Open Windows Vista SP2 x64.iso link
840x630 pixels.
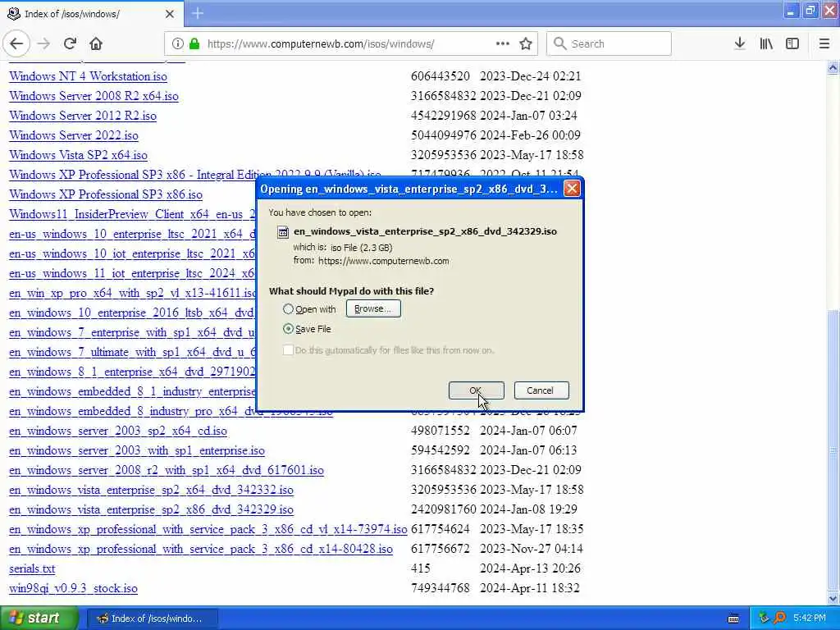(78, 155)
